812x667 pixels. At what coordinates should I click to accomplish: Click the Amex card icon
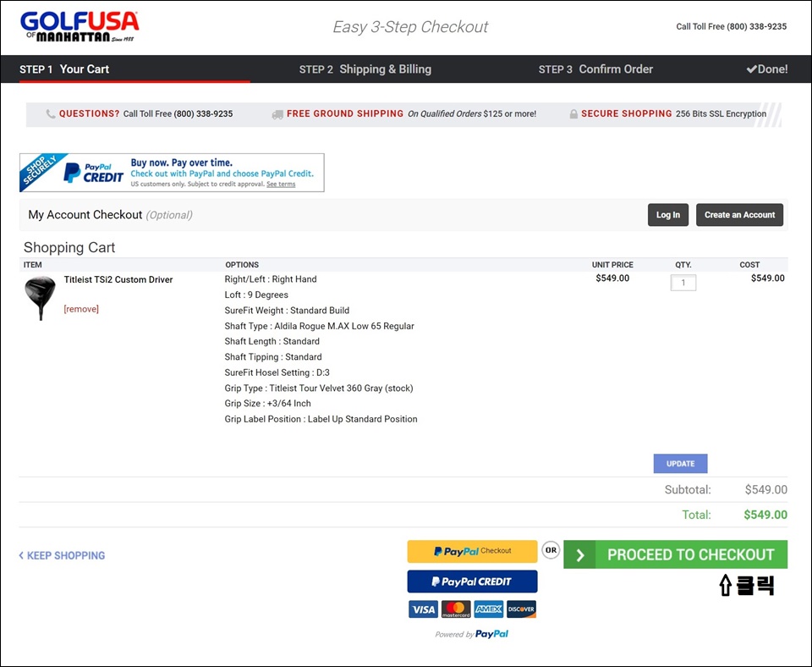(x=488, y=609)
